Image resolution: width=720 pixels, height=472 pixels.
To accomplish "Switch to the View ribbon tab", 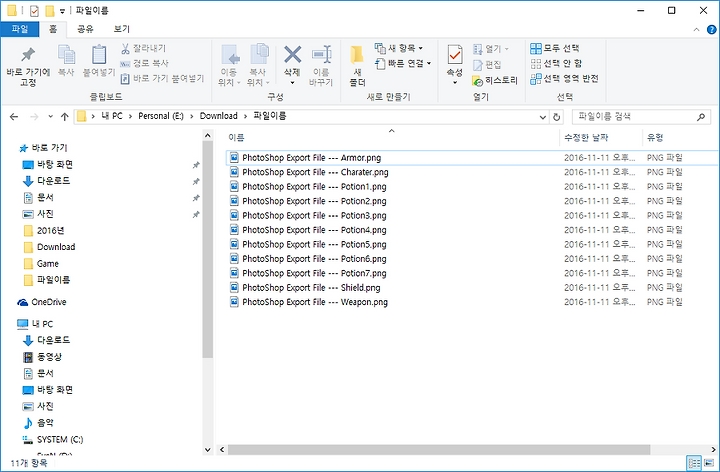I will click(x=121, y=29).
